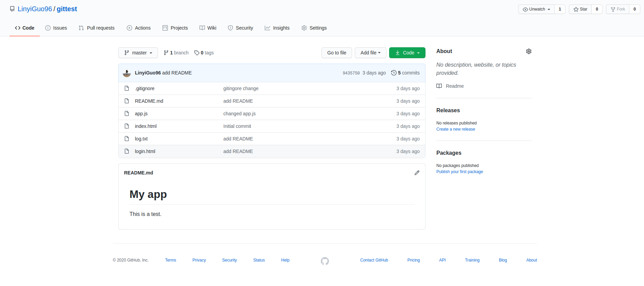644x286 pixels.
Task: Open the Insights tab
Action: 277,28
